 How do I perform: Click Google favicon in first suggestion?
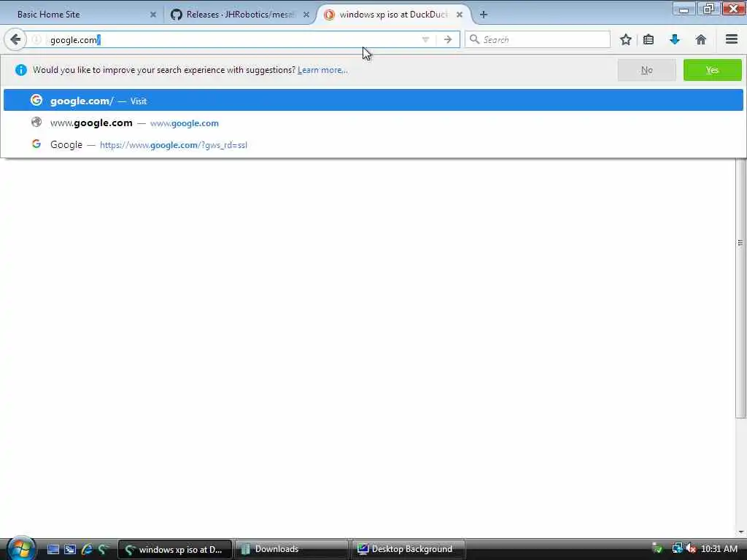tap(36, 100)
